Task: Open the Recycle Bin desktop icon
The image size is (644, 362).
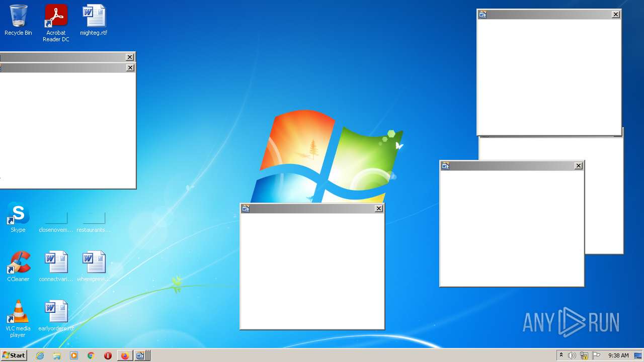Action: 18,20
